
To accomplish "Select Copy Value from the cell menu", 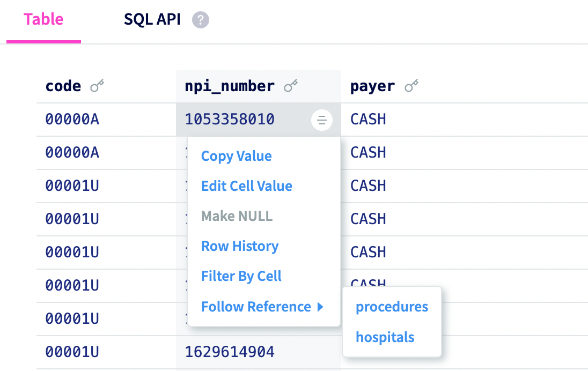I will click(236, 156).
